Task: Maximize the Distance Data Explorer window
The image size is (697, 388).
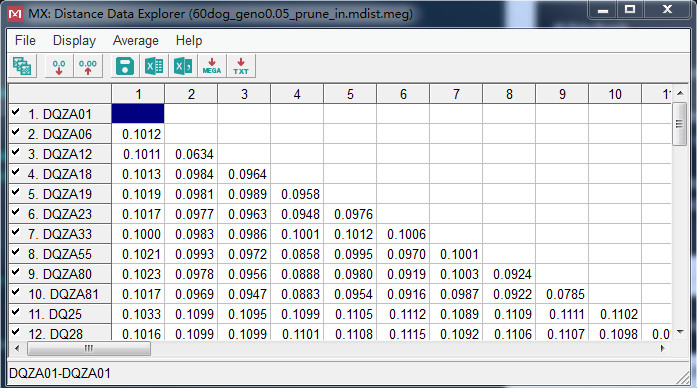Action: coord(629,10)
